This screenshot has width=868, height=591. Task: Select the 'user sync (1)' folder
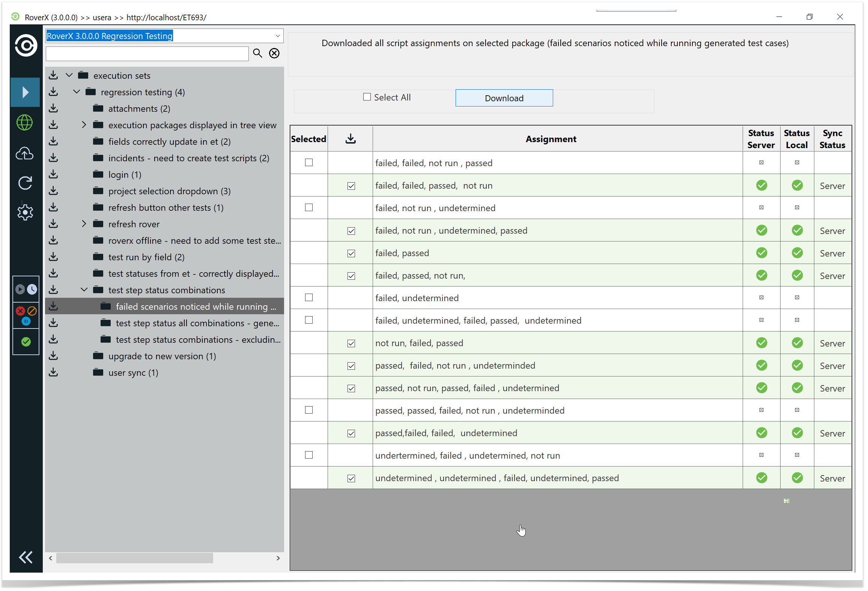tap(133, 373)
